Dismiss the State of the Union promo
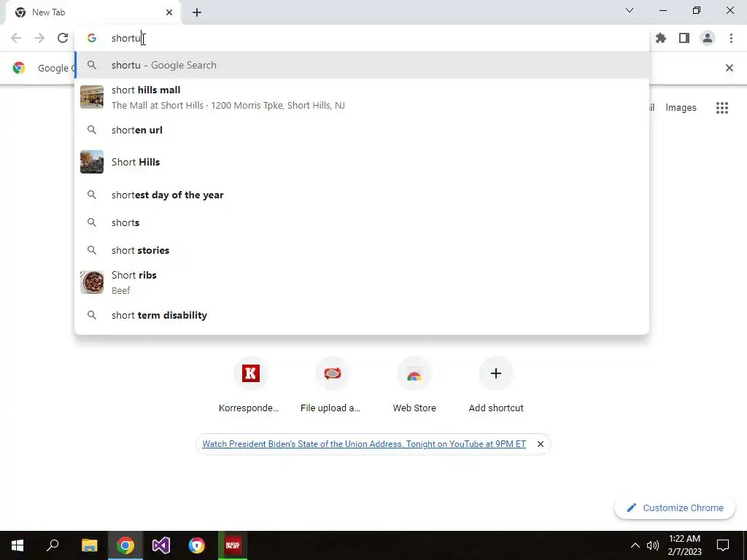Viewport: 747px width, 560px height. [541, 444]
